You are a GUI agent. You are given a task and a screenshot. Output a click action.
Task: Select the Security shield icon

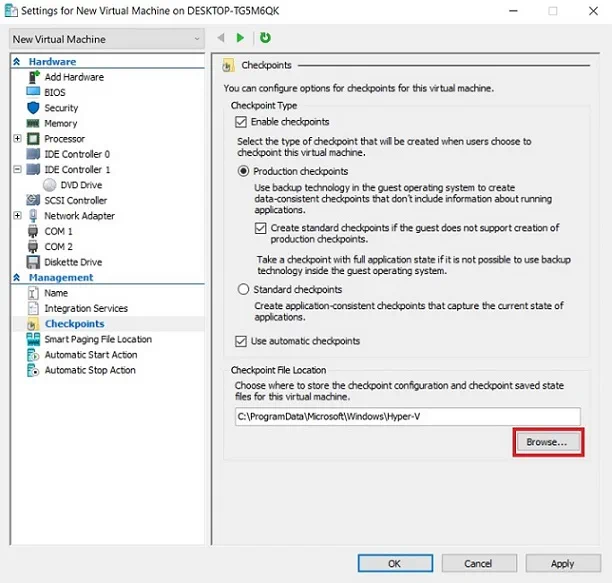(x=33, y=108)
